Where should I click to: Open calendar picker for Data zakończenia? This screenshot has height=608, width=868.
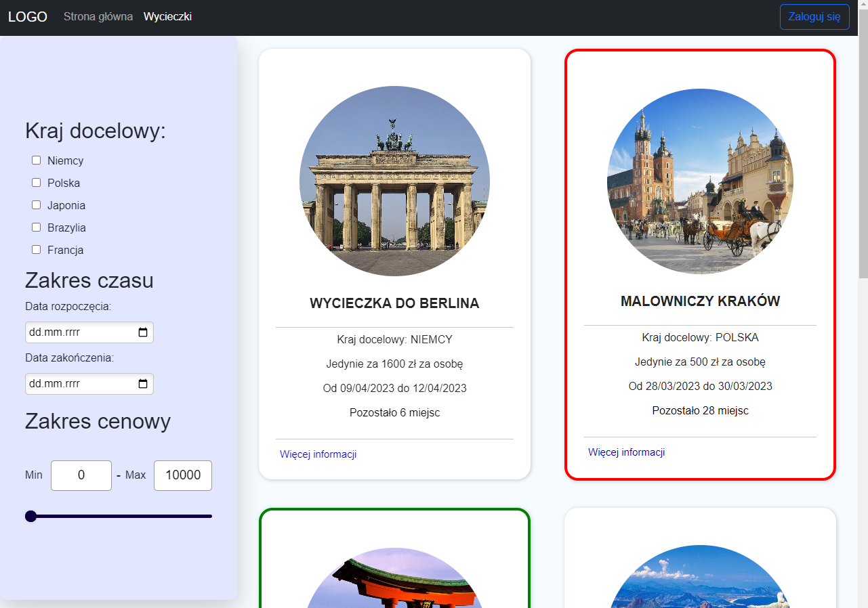143,384
